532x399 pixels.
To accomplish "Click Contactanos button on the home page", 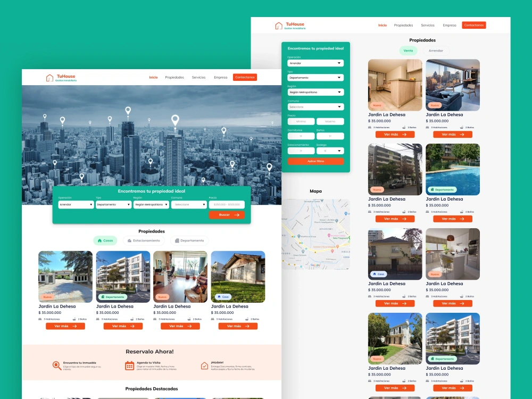I will (245, 77).
